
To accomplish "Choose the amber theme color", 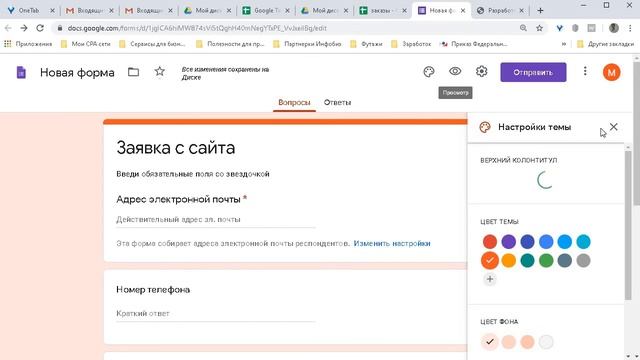I will tap(509, 260).
